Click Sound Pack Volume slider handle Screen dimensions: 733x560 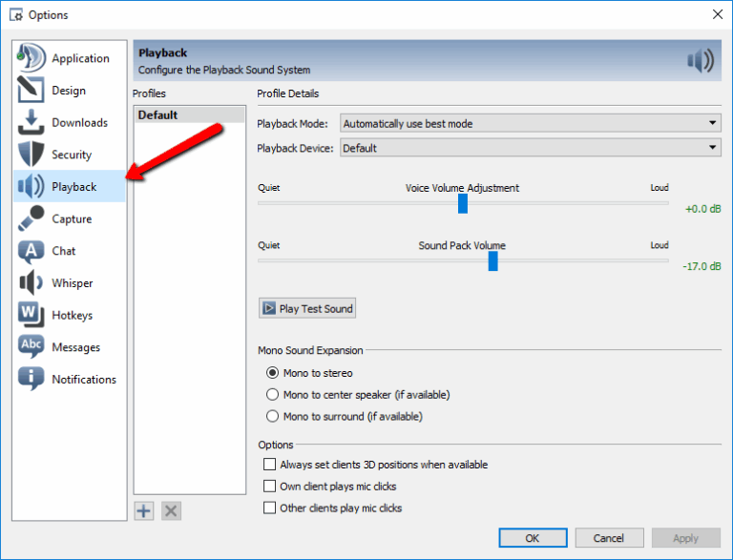click(492, 261)
